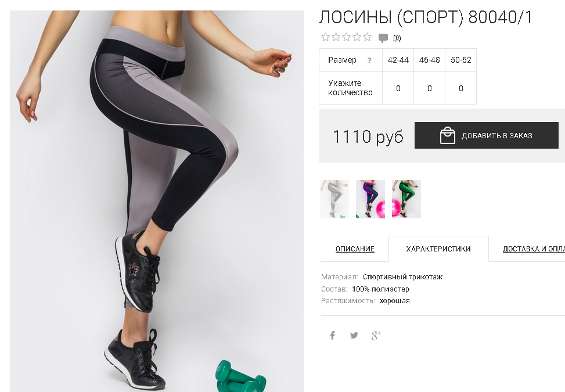565x392 pixels.
Task: Switch to the ДОСТАВКА И ОПЛАТА tab
Action: pos(534,249)
